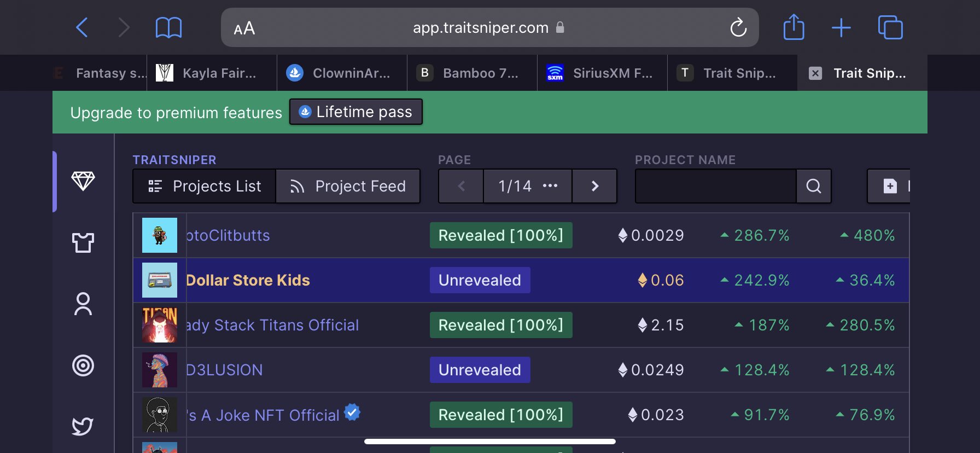Click the 2.15 floor price value

pos(667,325)
